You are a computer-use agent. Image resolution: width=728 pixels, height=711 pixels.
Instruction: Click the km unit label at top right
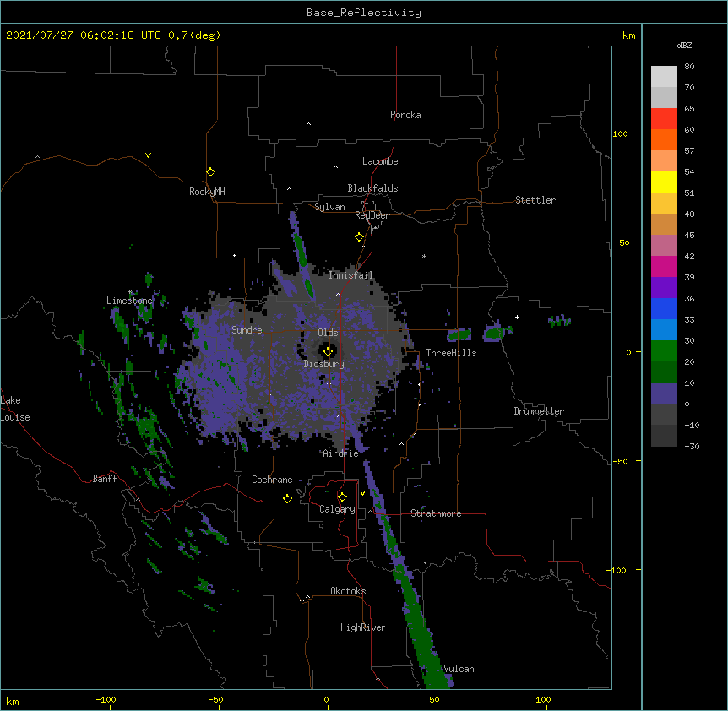628,35
